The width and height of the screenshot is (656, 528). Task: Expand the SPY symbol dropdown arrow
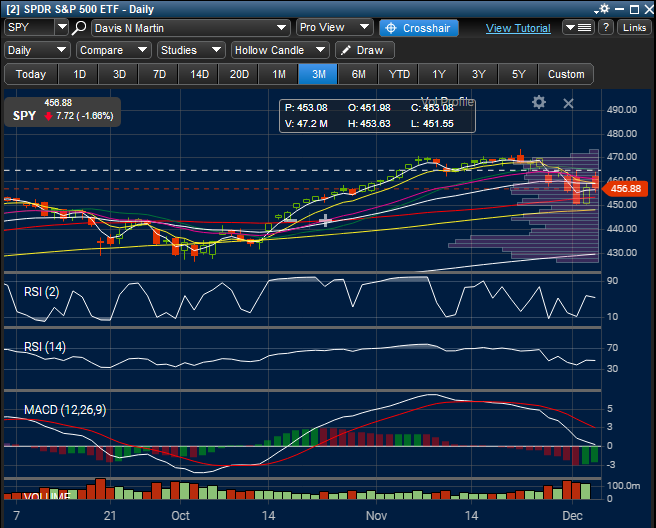coord(62,27)
